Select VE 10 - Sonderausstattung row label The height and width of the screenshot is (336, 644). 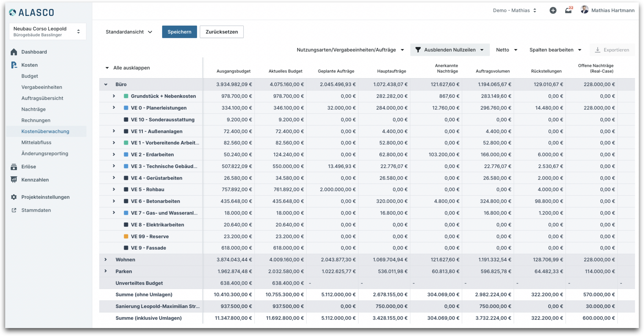[x=162, y=119]
